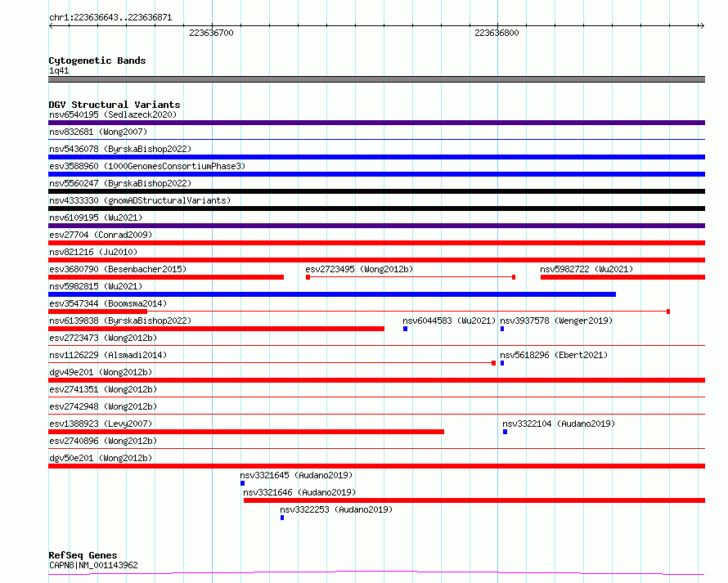Click ruler position 223636800

497,33
